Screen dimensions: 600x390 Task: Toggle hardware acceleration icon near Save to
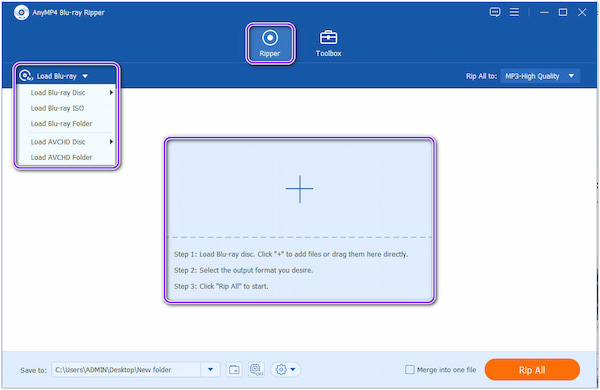(256, 370)
